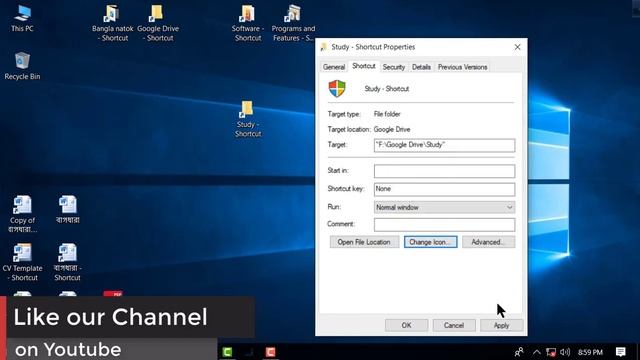
Task: Select the Study shortcut on the desktop
Action: click(247, 119)
